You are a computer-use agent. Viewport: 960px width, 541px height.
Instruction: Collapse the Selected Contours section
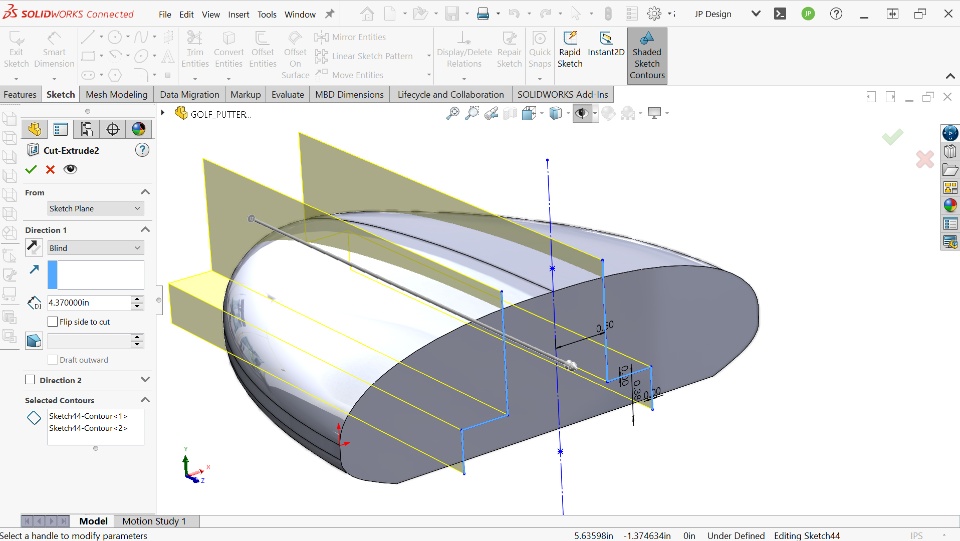pyautogui.click(x=145, y=400)
